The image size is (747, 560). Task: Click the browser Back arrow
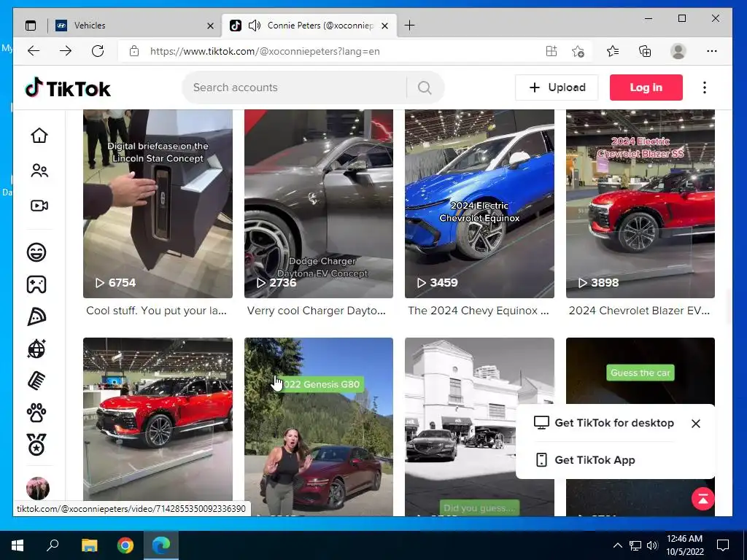(34, 51)
